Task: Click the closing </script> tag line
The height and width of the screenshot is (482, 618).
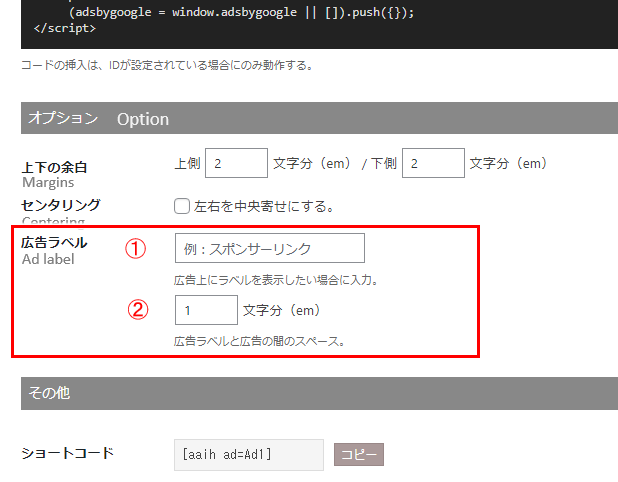Action: pyautogui.click(x=65, y=28)
